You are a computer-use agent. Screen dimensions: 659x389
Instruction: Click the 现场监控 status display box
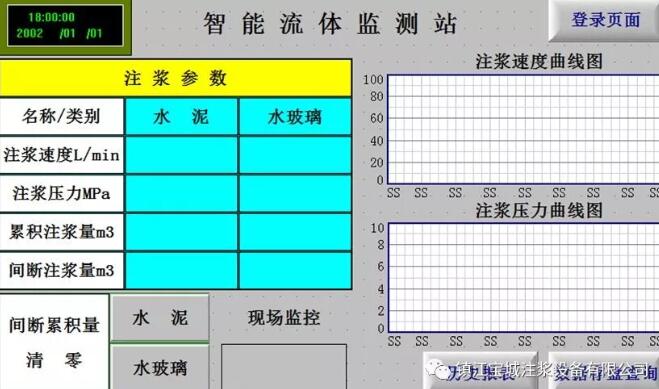(284, 367)
